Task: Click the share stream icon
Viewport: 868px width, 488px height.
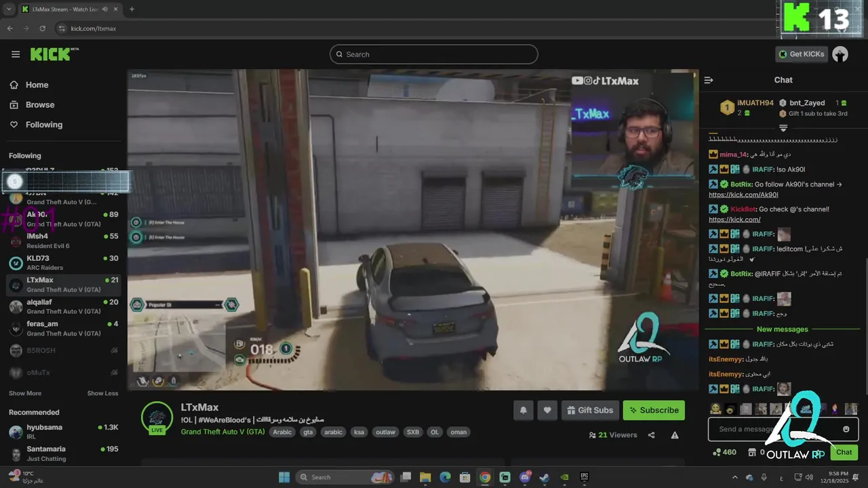Action: [x=651, y=435]
